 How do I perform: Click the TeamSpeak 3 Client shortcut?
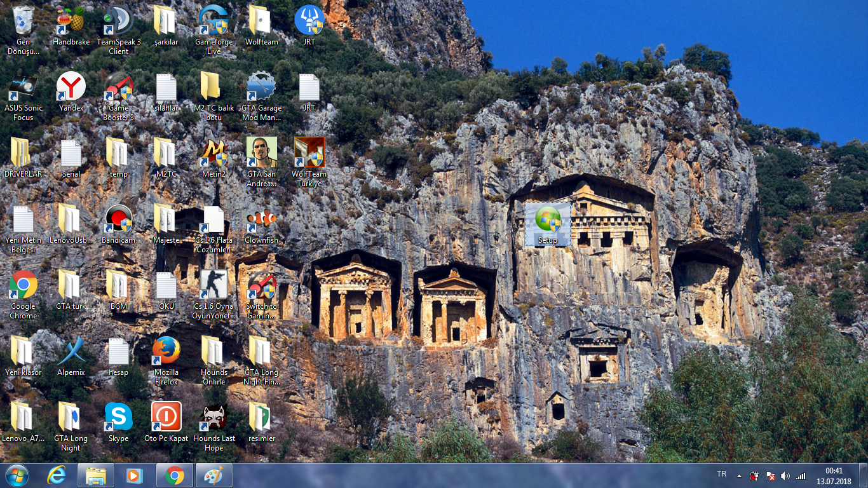coord(119,29)
